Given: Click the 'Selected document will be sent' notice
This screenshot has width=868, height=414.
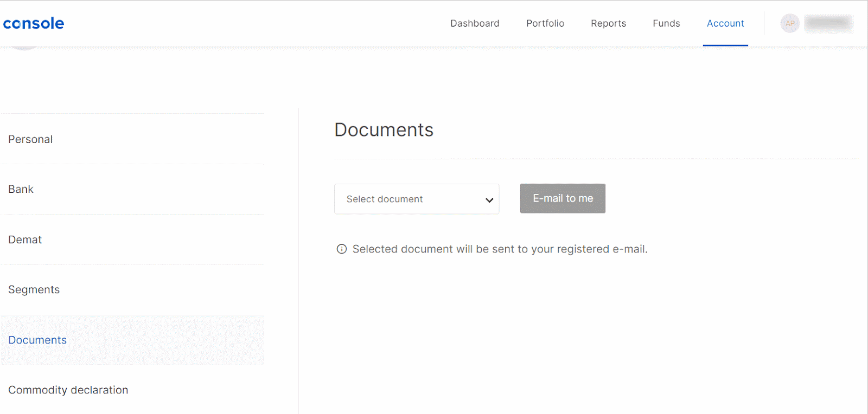Looking at the screenshot, I should tap(500, 249).
